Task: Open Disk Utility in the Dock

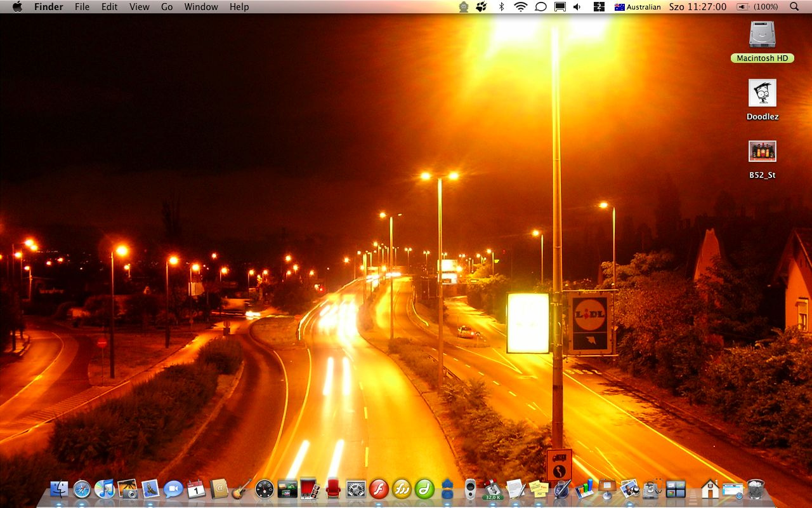Action: pyautogui.click(x=653, y=488)
